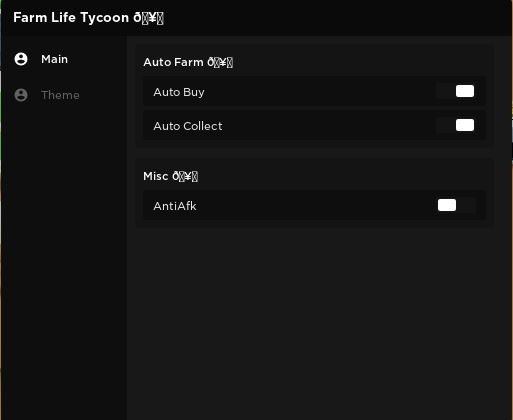Click the Auto Buy label text
The width and height of the screenshot is (513, 420).
[179, 92]
